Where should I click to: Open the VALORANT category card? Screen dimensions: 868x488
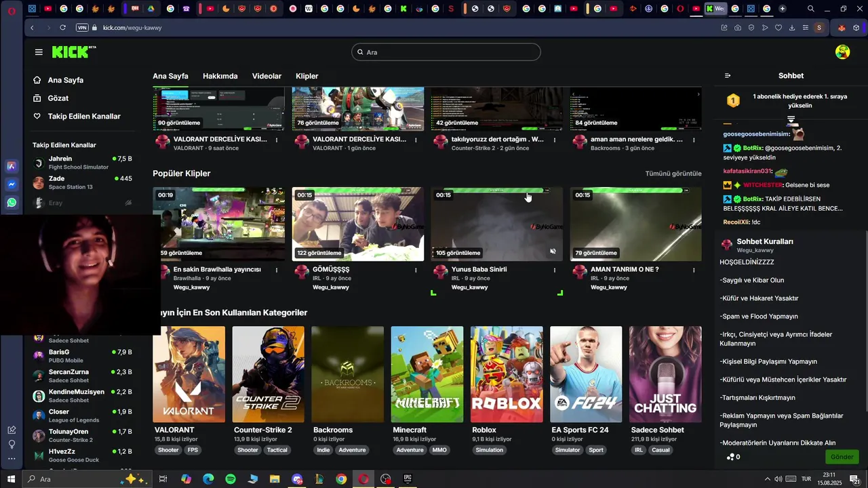pos(189,375)
